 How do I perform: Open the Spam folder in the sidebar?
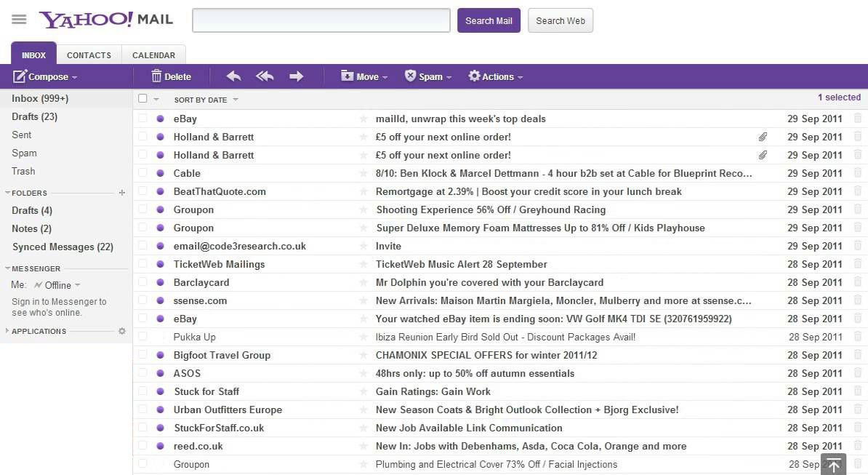coord(25,153)
